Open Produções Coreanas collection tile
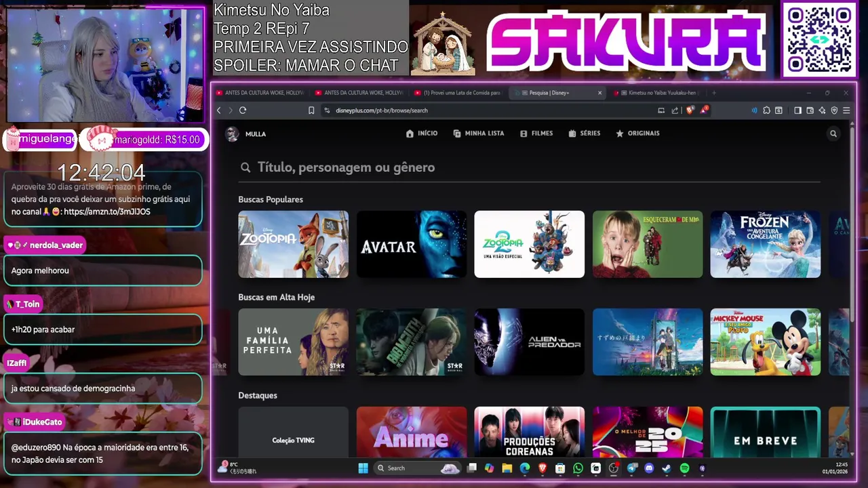This screenshot has height=488, width=868. pos(529,432)
